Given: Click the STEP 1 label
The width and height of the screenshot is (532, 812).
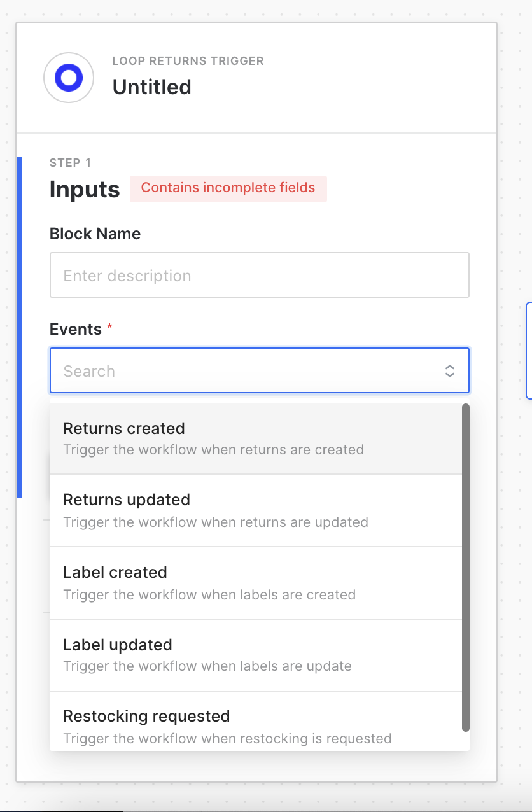Looking at the screenshot, I should pos(70,163).
